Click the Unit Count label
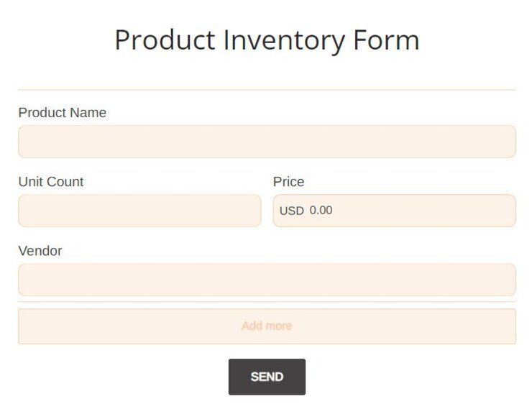This screenshot has width=532, height=409. [51, 182]
